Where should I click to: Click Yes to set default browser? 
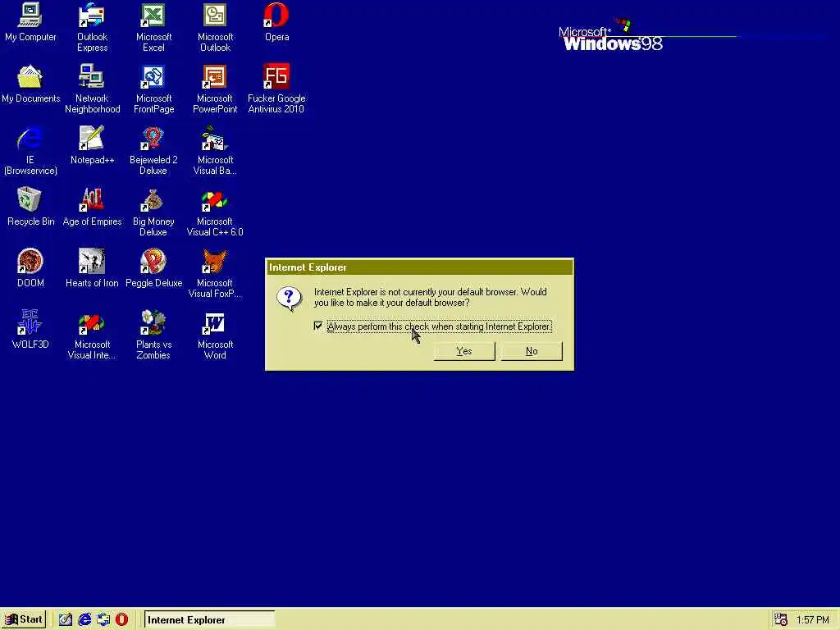(464, 351)
